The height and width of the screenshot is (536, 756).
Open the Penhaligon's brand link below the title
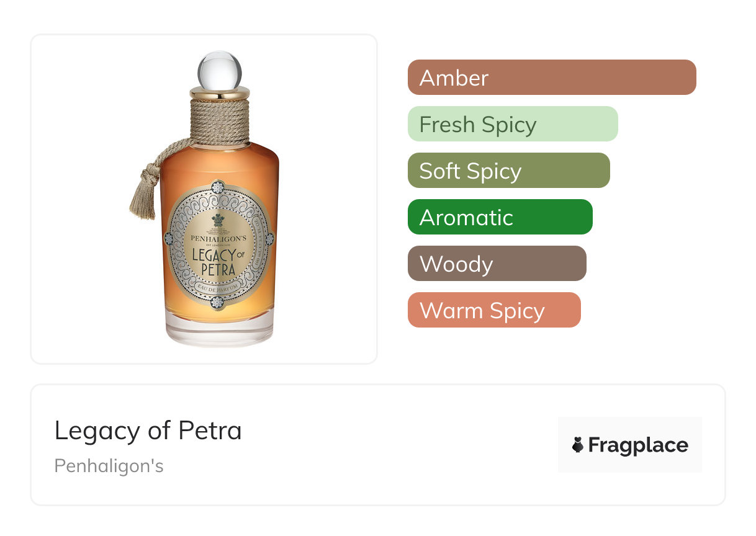tap(109, 466)
